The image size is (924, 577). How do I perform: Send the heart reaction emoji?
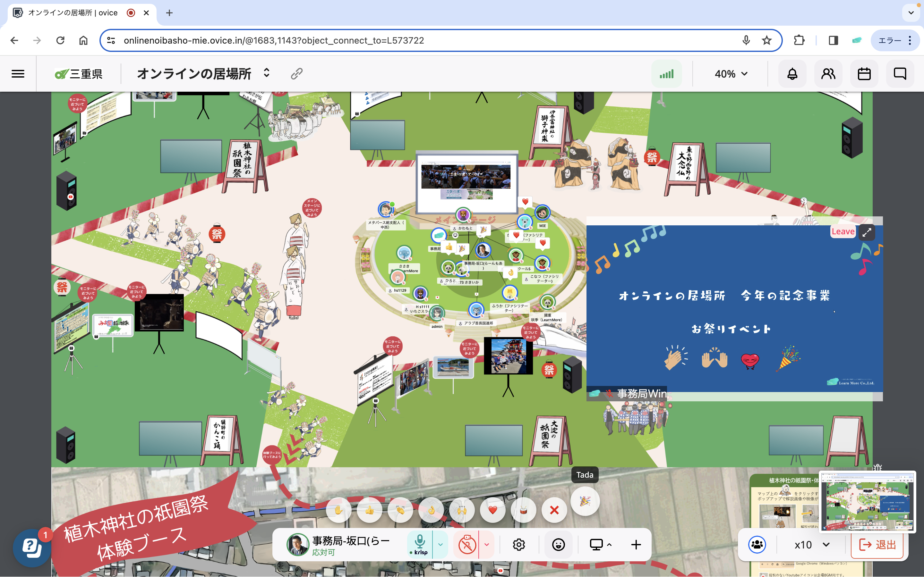(x=492, y=510)
